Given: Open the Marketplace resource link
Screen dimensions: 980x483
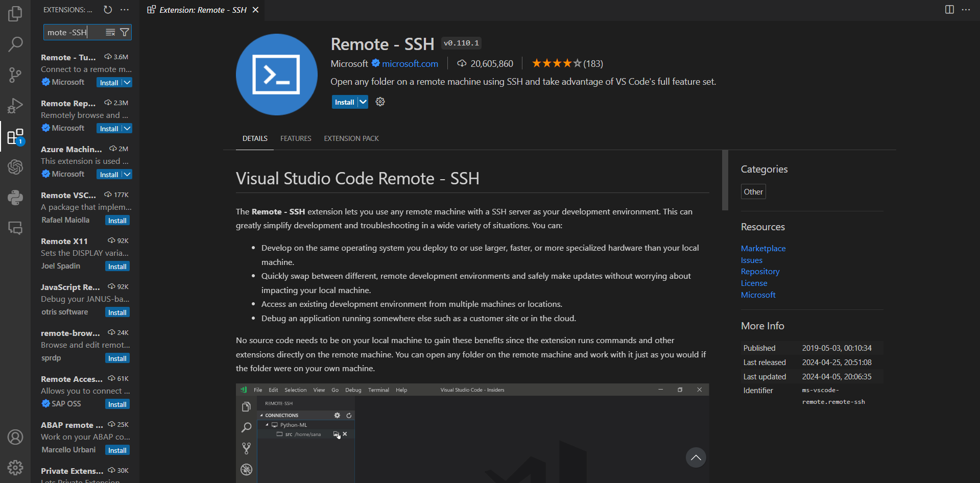Looking at the screenshot, I should coord(763,248).
